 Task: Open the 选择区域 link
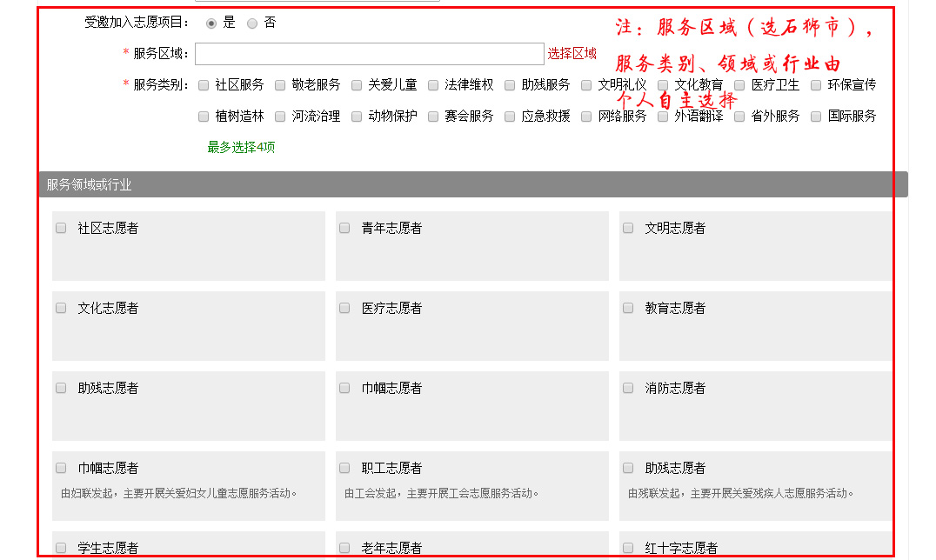572,54
